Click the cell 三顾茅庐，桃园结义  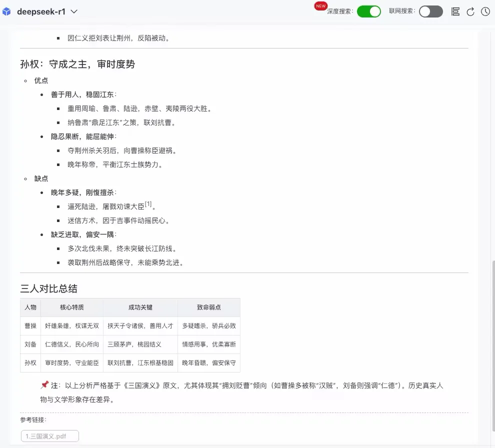[x=140, y=344]
